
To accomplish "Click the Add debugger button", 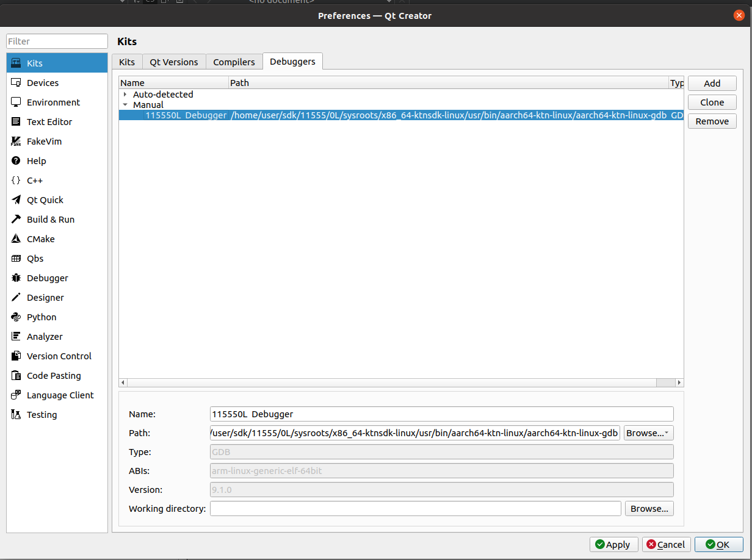I will [712, 84].
